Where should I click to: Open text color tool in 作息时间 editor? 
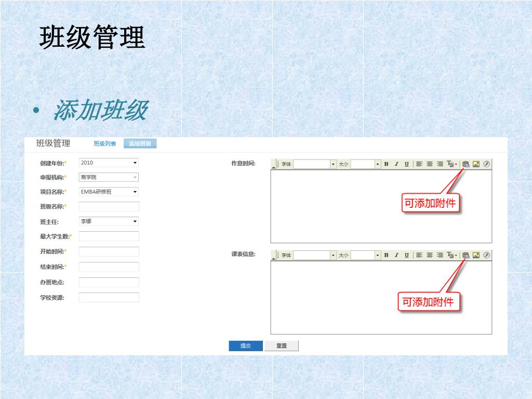click(452, 164)
